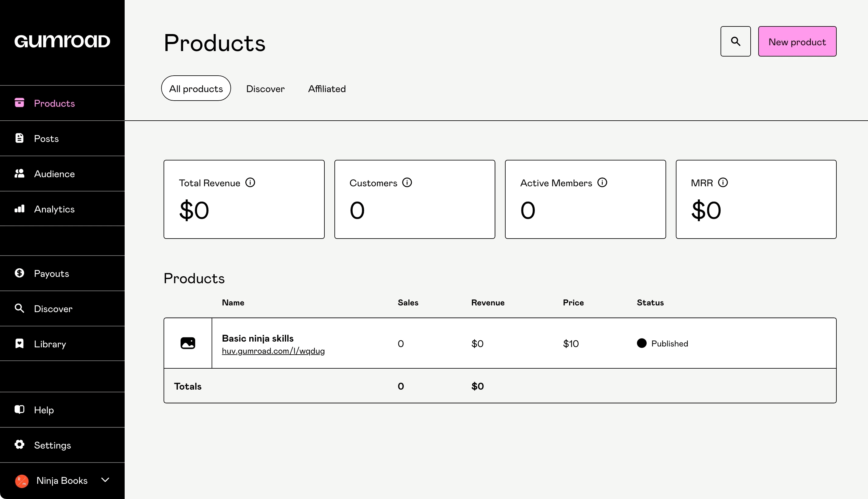Click the Active Members card label
Screen dimensions: 868x499
[556, 183]
